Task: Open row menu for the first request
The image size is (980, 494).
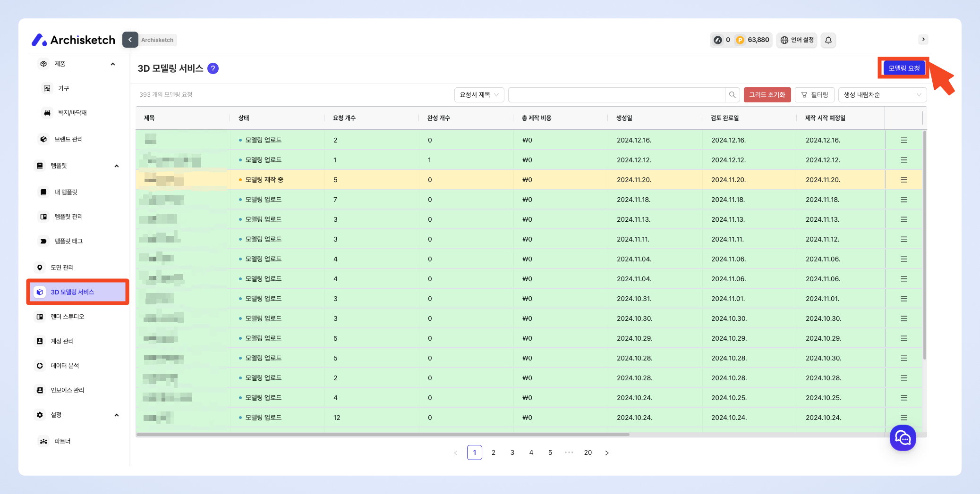Action: click(903, 140)
